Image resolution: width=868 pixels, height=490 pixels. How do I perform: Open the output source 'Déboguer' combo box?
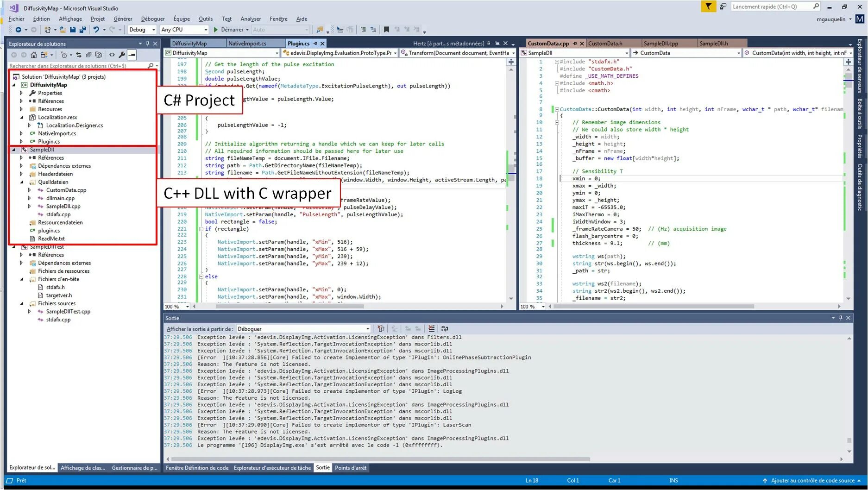[303, 329]
